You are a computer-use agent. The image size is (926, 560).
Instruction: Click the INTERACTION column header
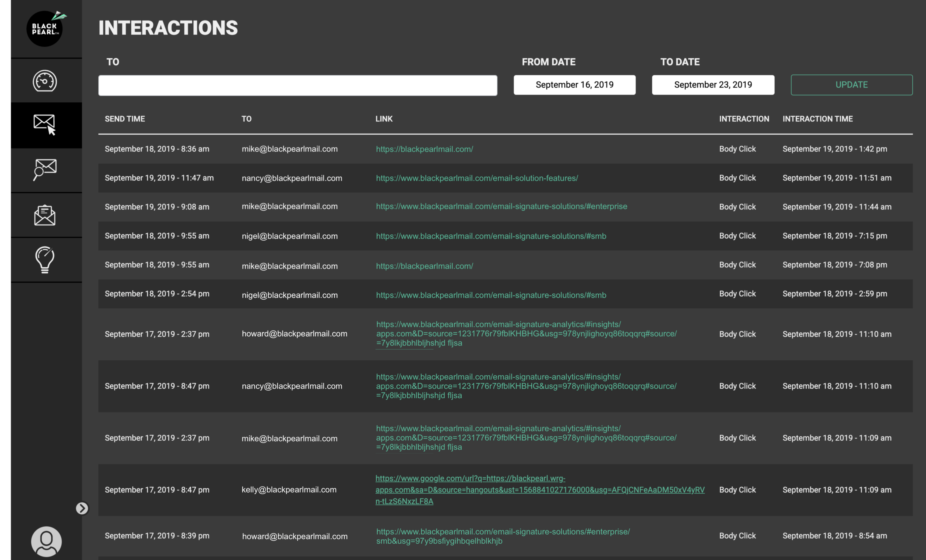(x=744, y=119)
